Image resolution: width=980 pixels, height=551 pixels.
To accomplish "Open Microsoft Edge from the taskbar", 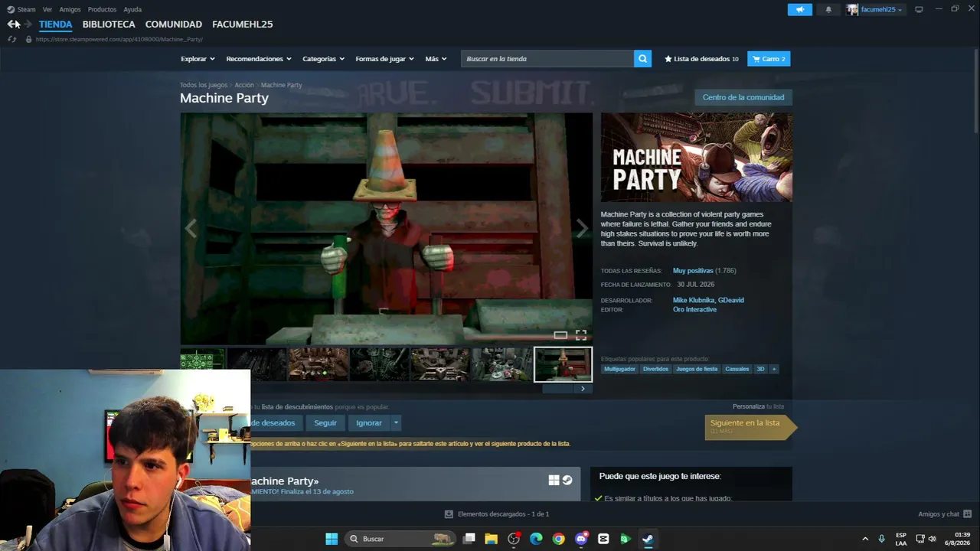I will (536, 539).
